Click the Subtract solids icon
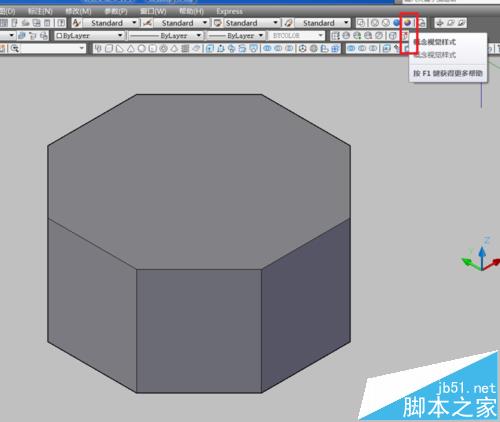 [278, 49]
